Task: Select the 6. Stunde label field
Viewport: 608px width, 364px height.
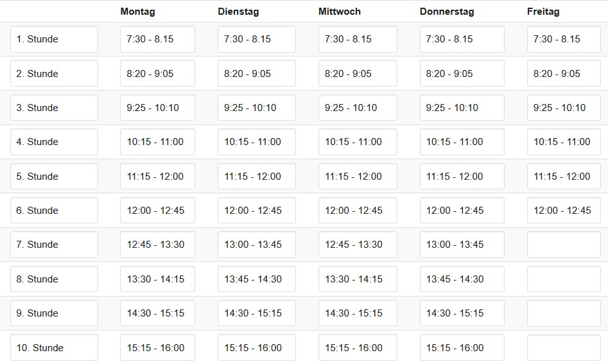Action: click(x=55, y=211)
